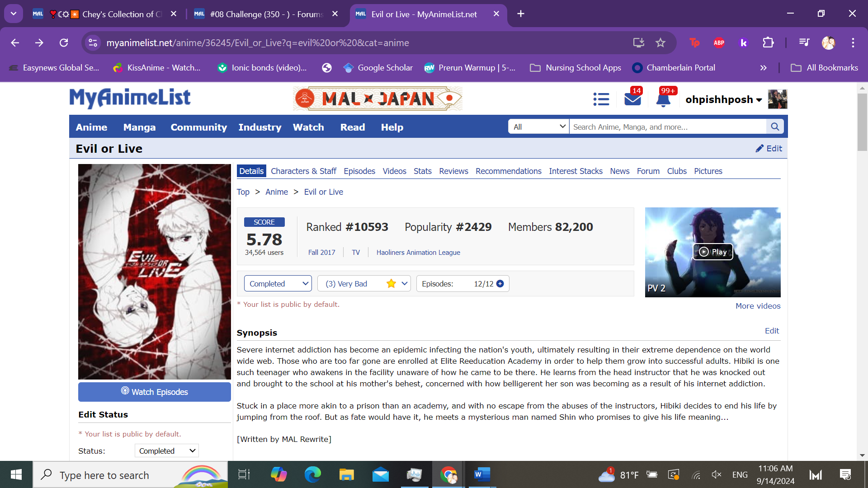Click the install app icon in address bar

point(638,42)
